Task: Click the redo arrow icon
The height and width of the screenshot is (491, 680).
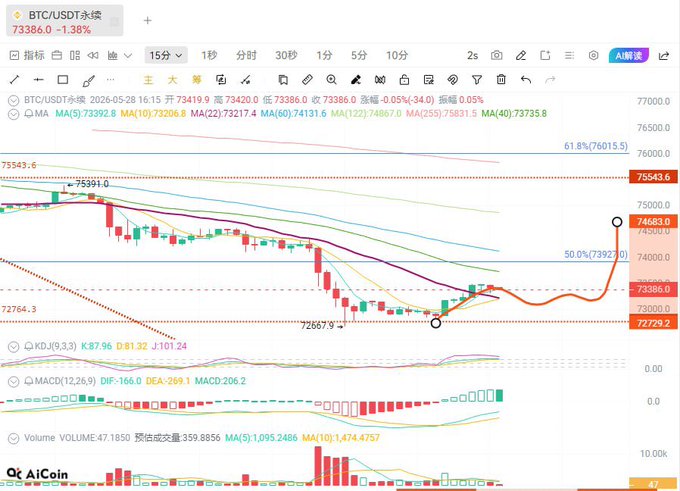Action: point(550,80)
